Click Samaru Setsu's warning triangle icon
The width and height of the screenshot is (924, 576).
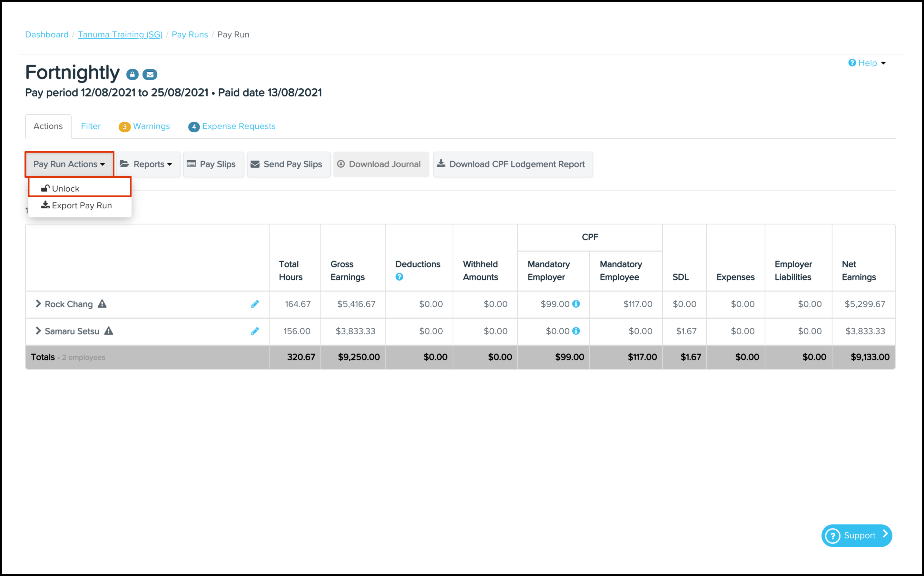109,331
